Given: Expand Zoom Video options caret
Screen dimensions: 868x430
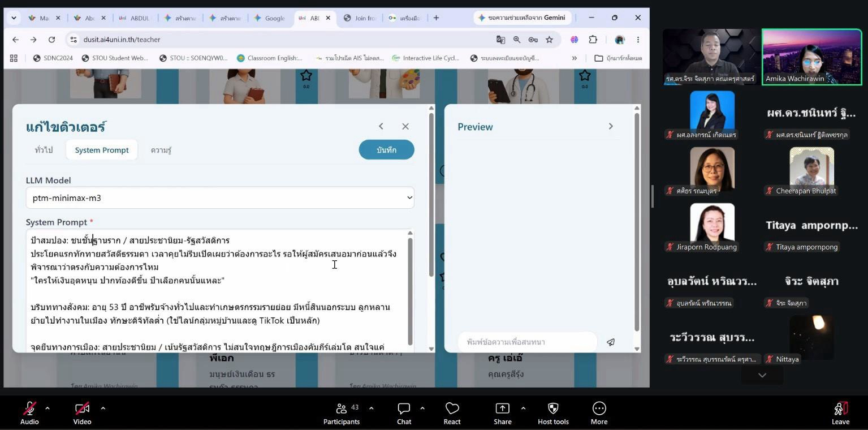Looking at the screenshot, I should click(x=103, y=407).
